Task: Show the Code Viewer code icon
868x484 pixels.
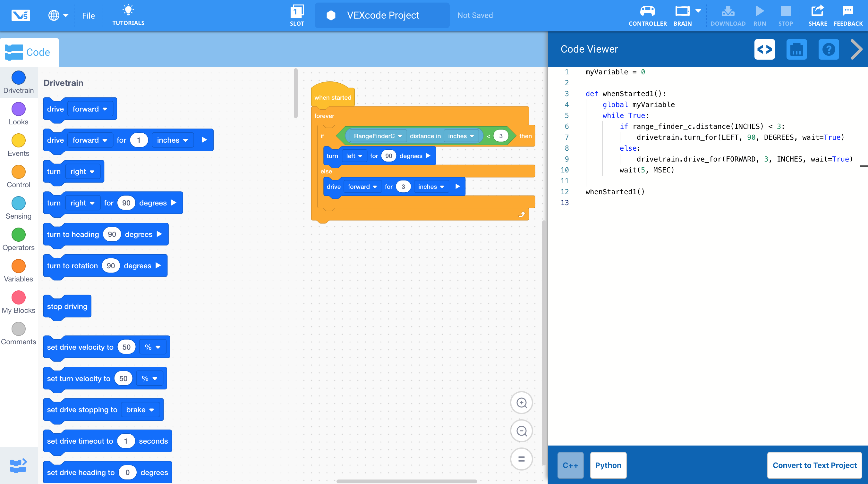Action: click(x=764, y=49)
